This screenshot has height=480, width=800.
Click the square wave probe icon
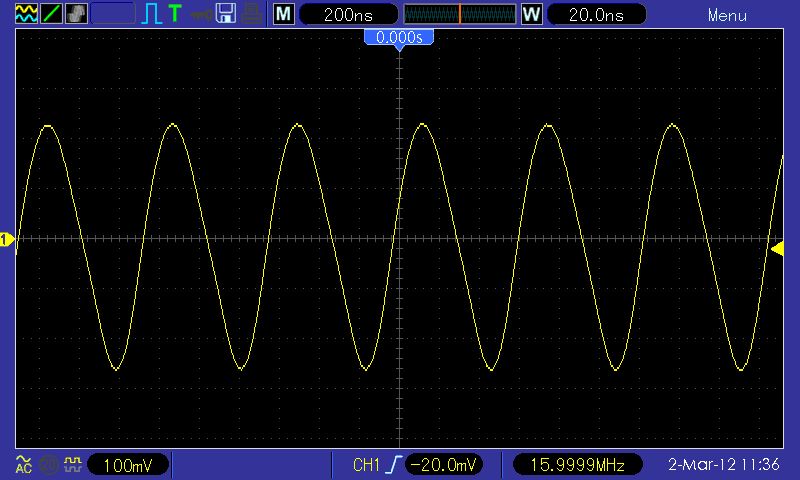pyautogui.click(x=72, y=464)
